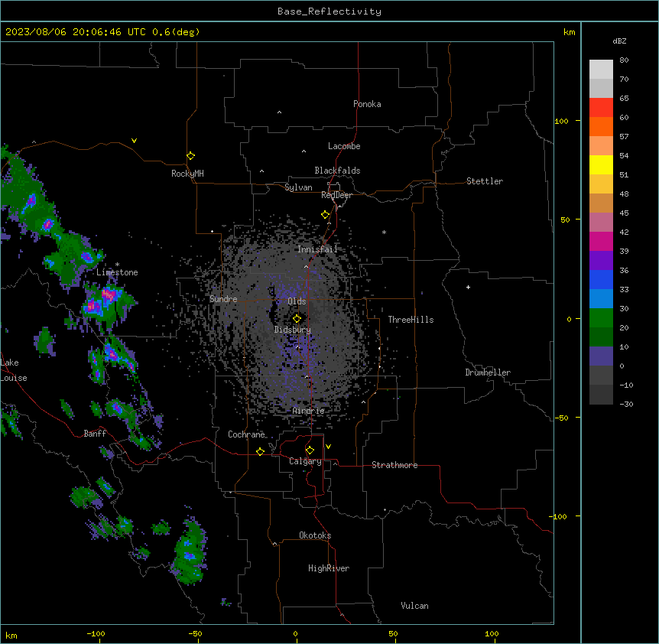Viewport: 659px width, 644px height.
Task: Select the Vulcan label
Action: [415, 606]
